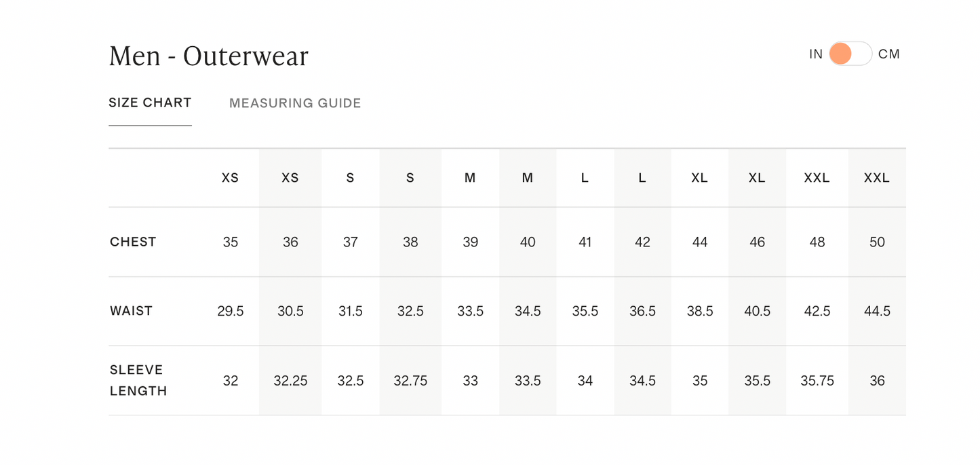Select the first XS column header
This screenshot has height=465, width=980.
(231, 178)
